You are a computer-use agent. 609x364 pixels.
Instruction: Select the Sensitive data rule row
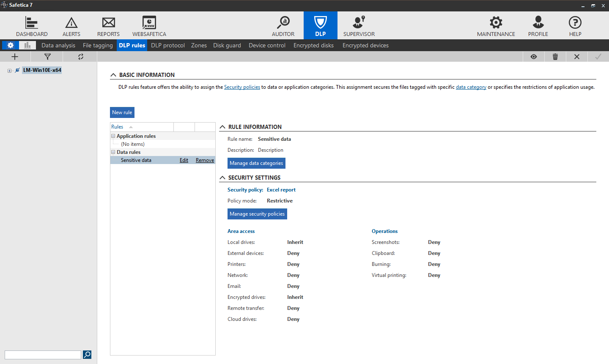click(163, 160)
